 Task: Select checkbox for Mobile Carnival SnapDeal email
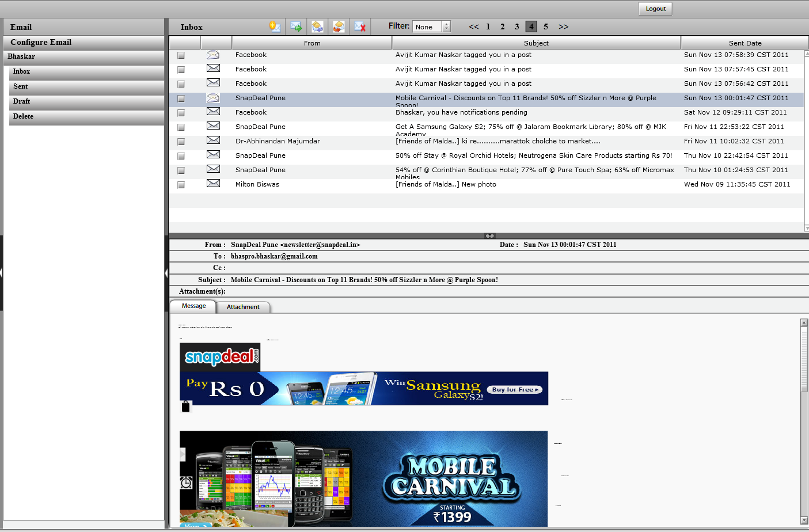181,98
